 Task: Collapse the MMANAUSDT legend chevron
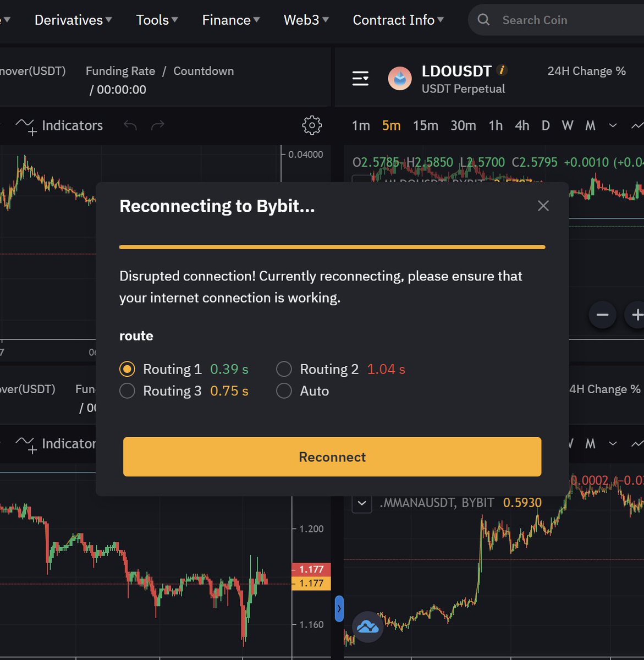(361, 503)
